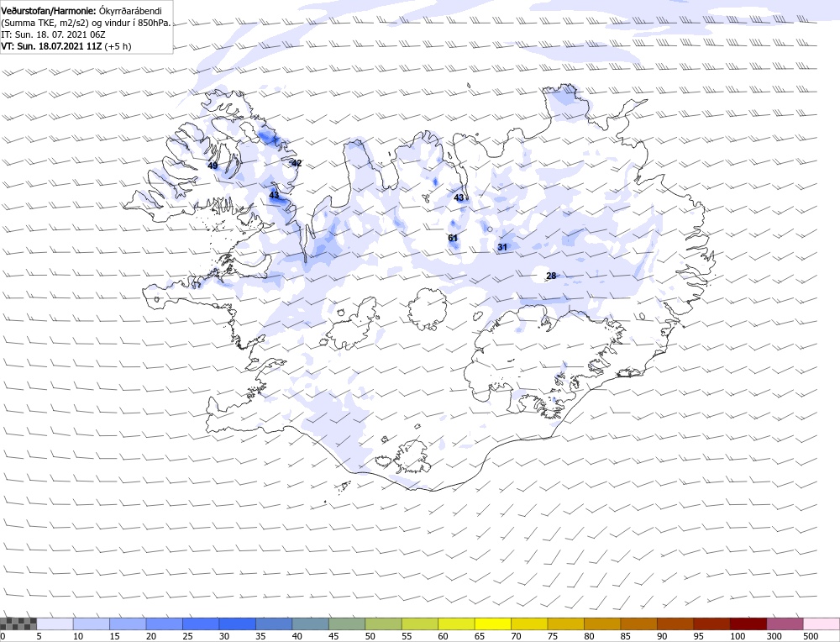
Task: Click the map value 28
Action: [551, 276]
